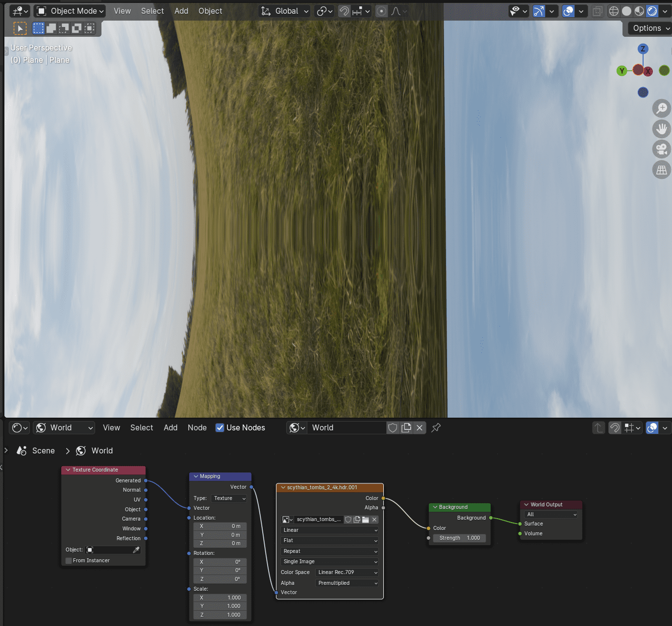
Task: Adjust Mapping Scale X value
Action: 220,598
